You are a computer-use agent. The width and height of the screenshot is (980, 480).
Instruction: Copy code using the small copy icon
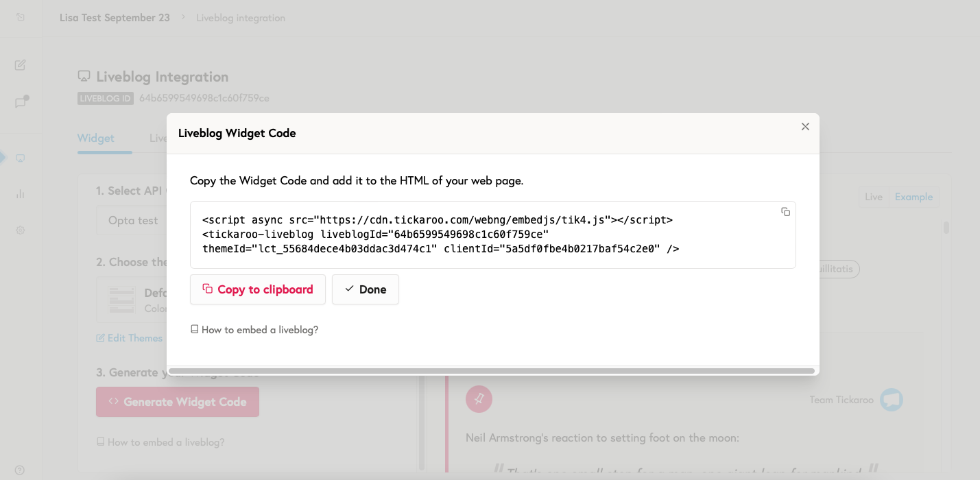[786, 212]
